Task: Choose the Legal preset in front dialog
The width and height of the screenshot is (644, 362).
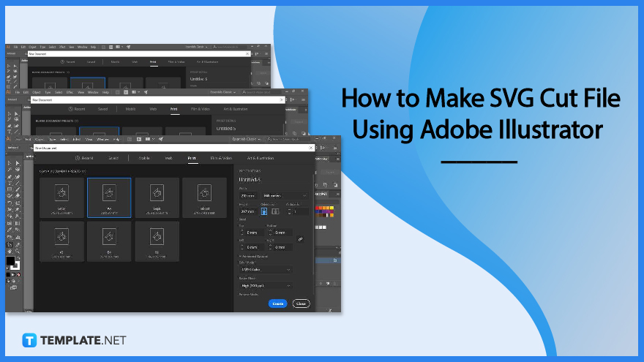Action: [x=157, y=198]
